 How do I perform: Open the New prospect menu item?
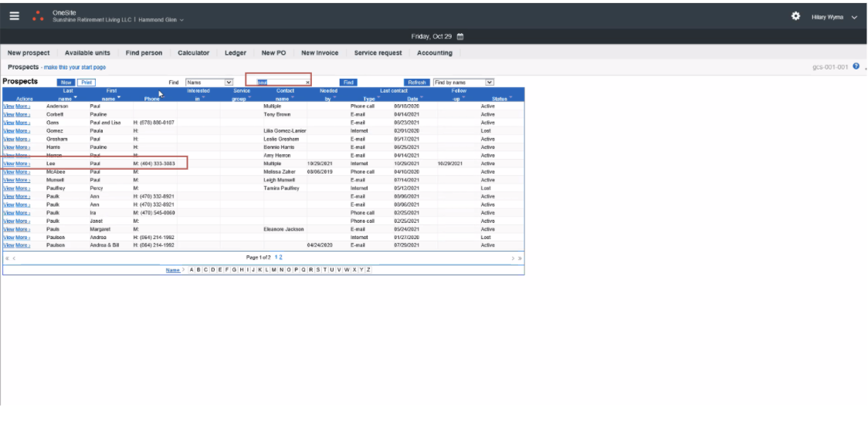pyautogui.click(x=29, y=53)
